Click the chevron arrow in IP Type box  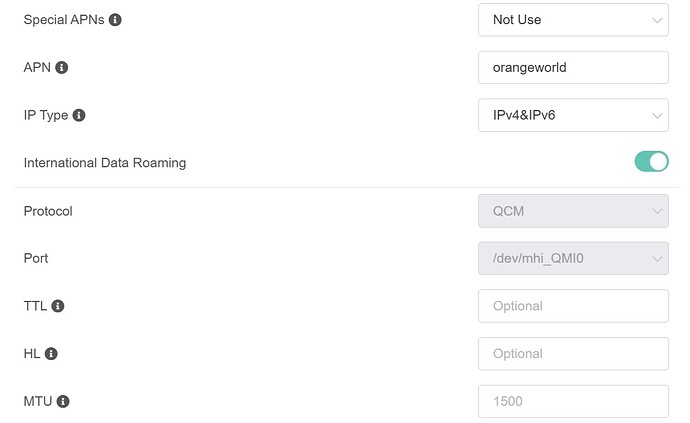[x=657, y=116]
